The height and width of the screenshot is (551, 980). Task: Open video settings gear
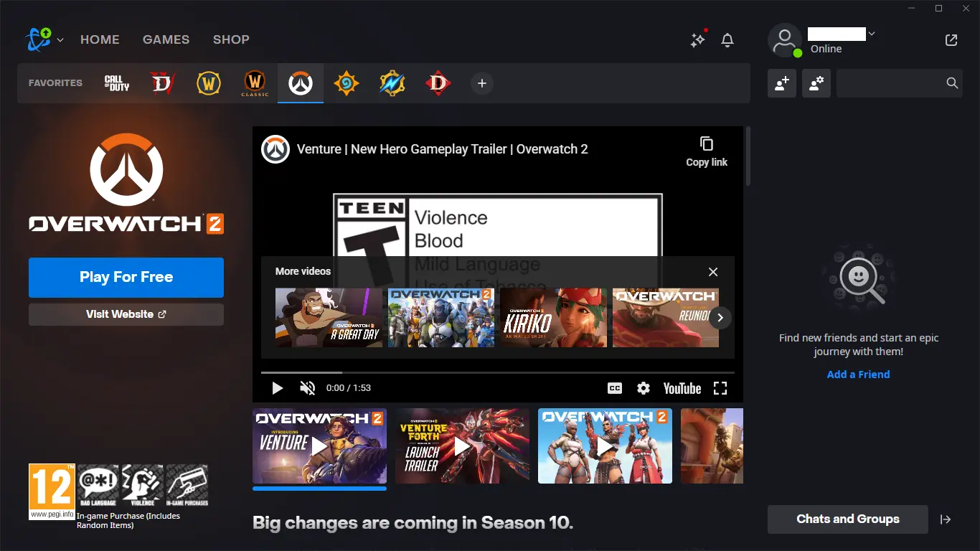[644, 388]
